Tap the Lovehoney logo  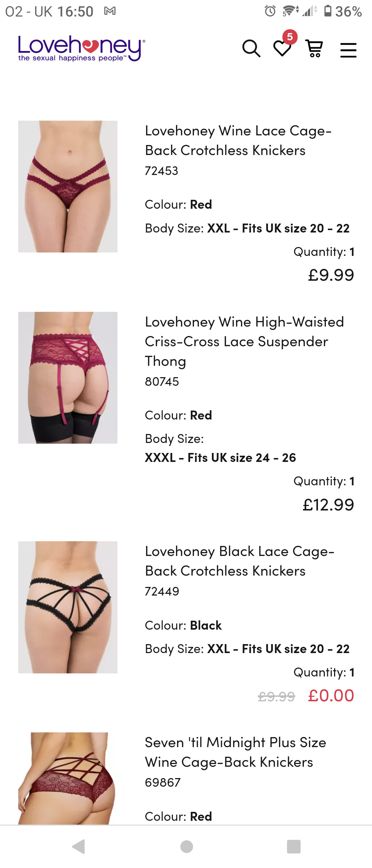(x=82, y=48)
